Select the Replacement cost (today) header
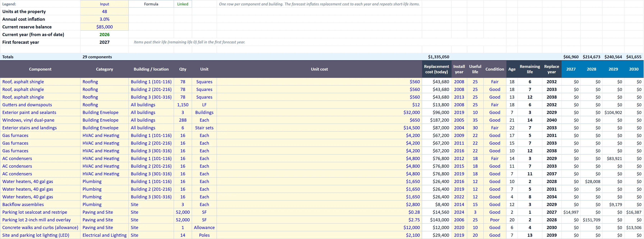 point(436,69)
